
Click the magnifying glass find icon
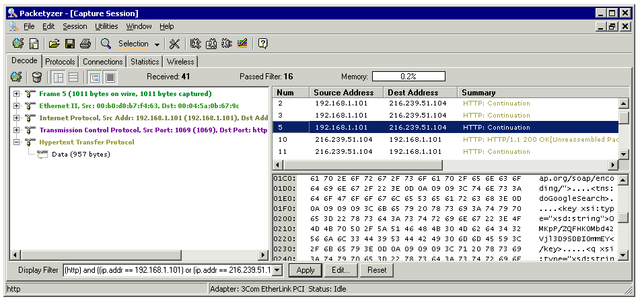pyautogui.click(x=106, y=44)
